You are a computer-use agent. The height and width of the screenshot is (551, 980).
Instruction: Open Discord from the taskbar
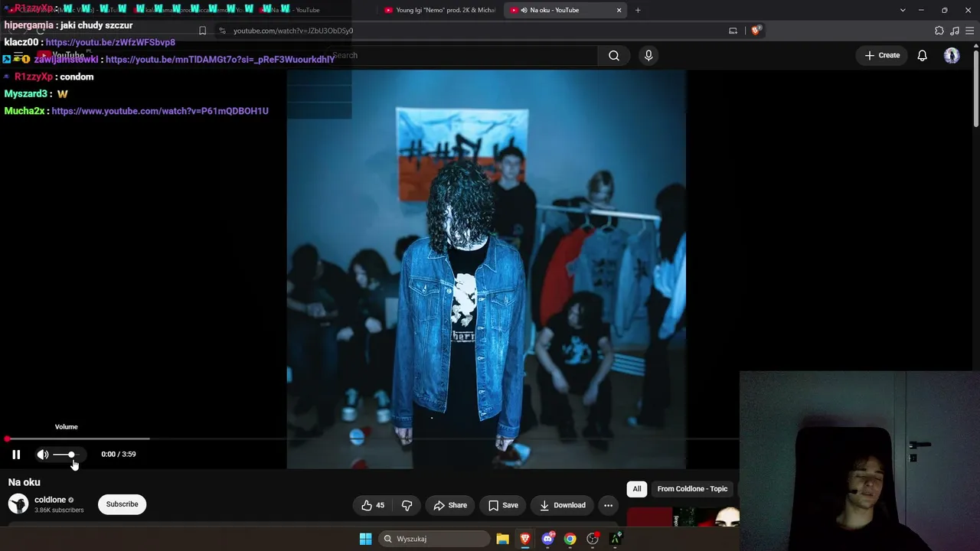tap(547, 539)
